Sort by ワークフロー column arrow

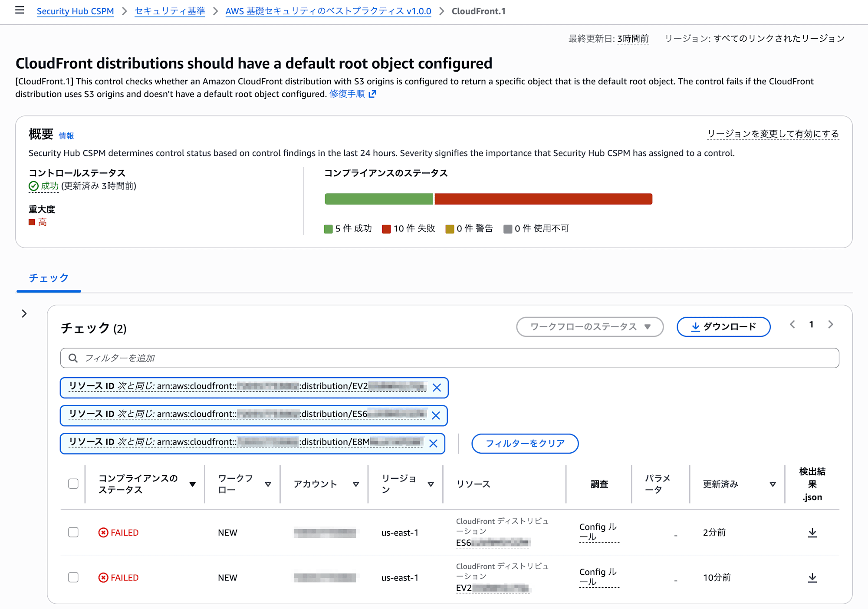[x=268, y=484]
